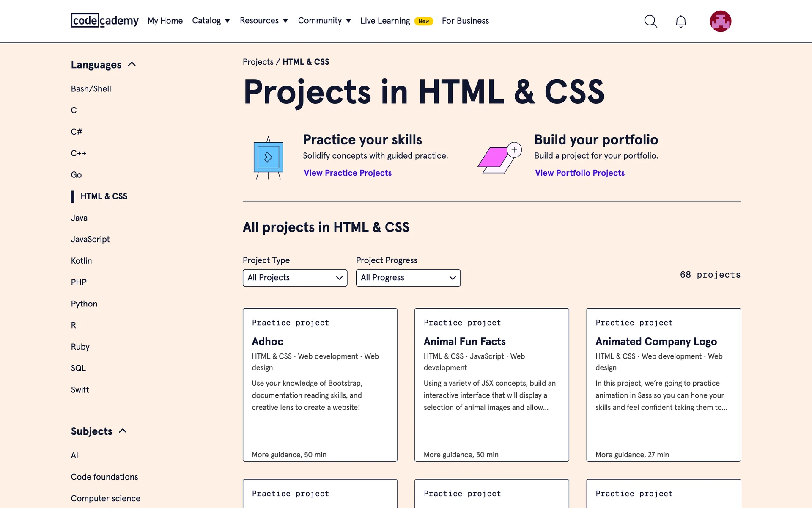Open the Project Progress dropdown
The height and width of the screenshot is (508, 812).
pyautogui.click(x=408, y=278)
